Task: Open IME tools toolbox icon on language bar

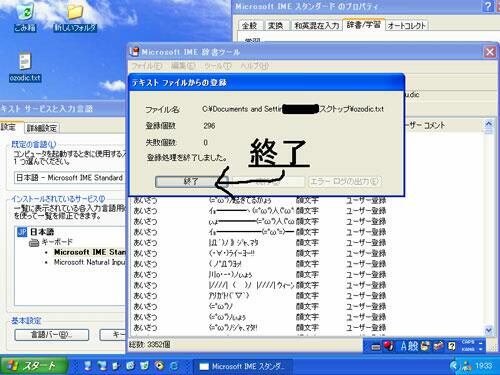Action: [438, 346]
